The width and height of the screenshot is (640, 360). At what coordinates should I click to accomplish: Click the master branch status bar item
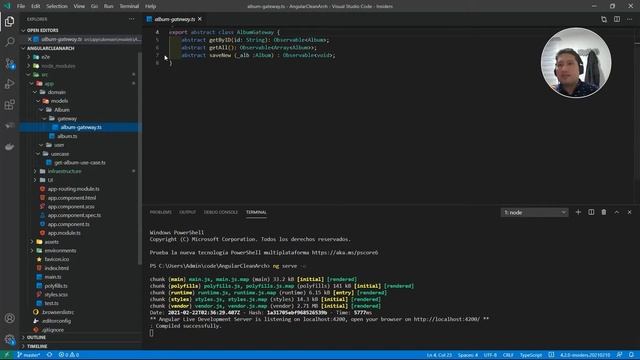point(29,355)
